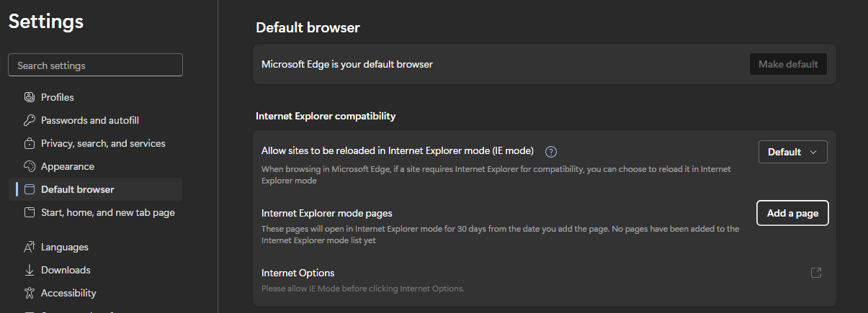Click the Add a page button
868x313 pixels.
pos(792,213)
